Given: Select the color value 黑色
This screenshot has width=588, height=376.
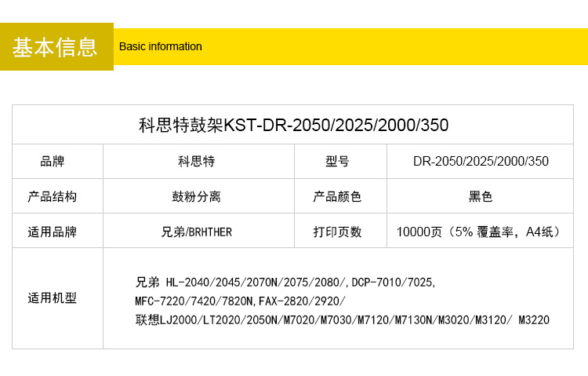Looking at the screenshot, I should pyautogui.click(x=481, y=196).
